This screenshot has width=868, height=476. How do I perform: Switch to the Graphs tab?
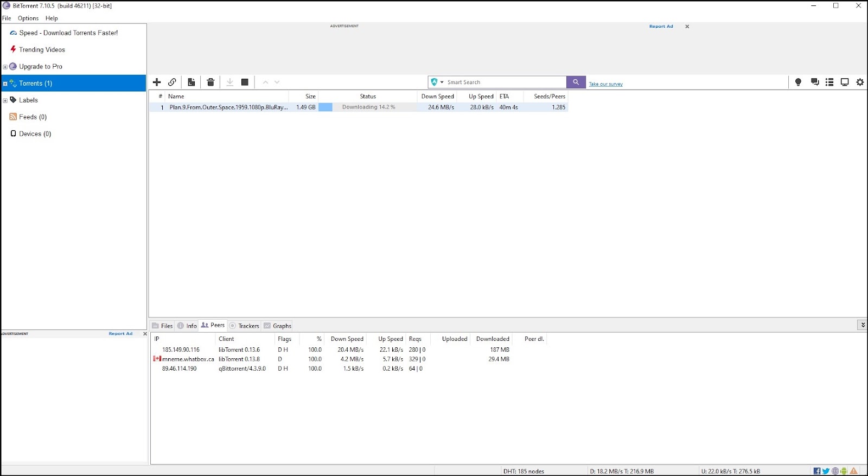(278, 326)
